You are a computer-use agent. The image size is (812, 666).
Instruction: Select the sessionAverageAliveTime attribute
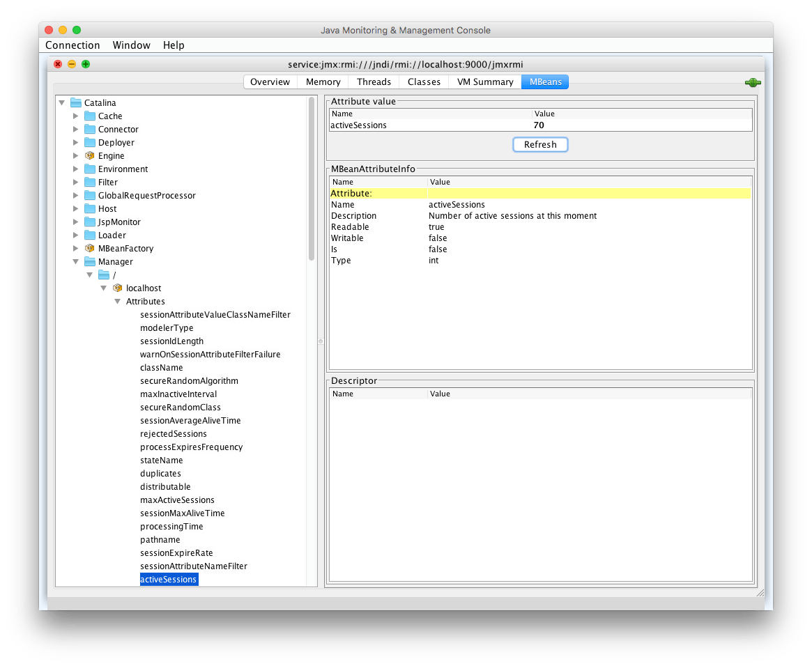coord(190,420)
